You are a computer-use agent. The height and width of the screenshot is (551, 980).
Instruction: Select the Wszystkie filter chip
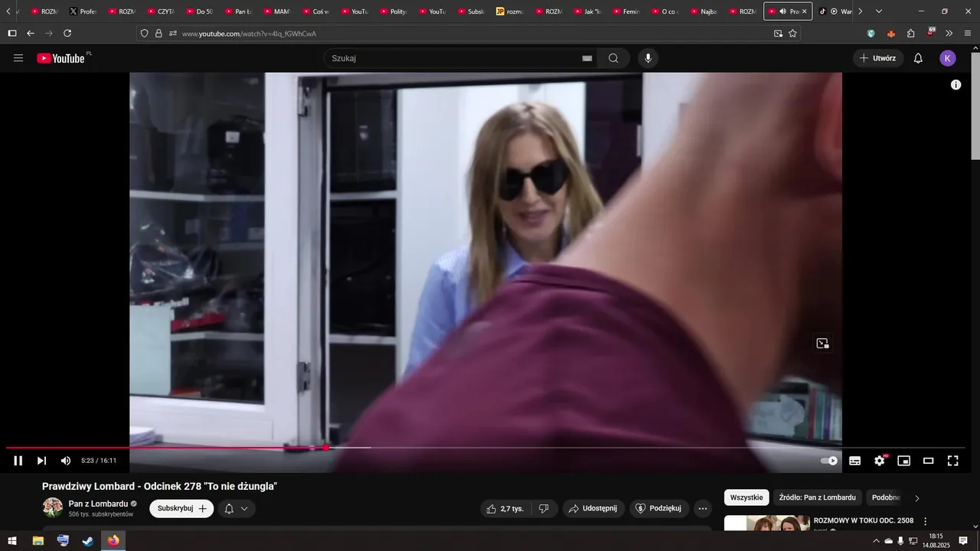[x=746, y=497]
